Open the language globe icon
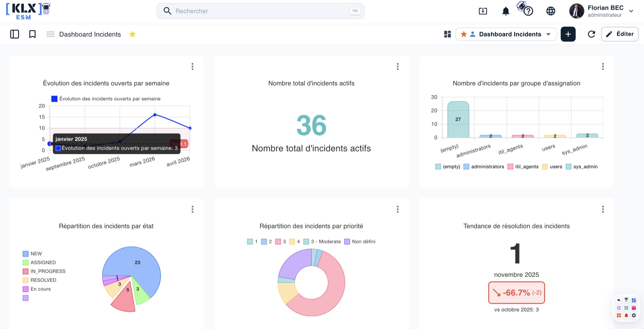This screenshot has height=329, width=644. (550, 11)
